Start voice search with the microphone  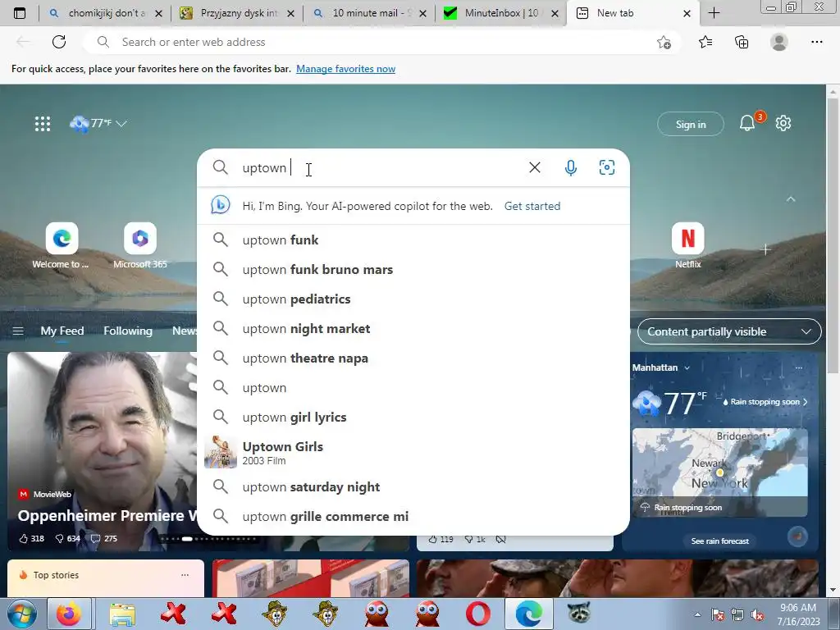coord(571,167)
